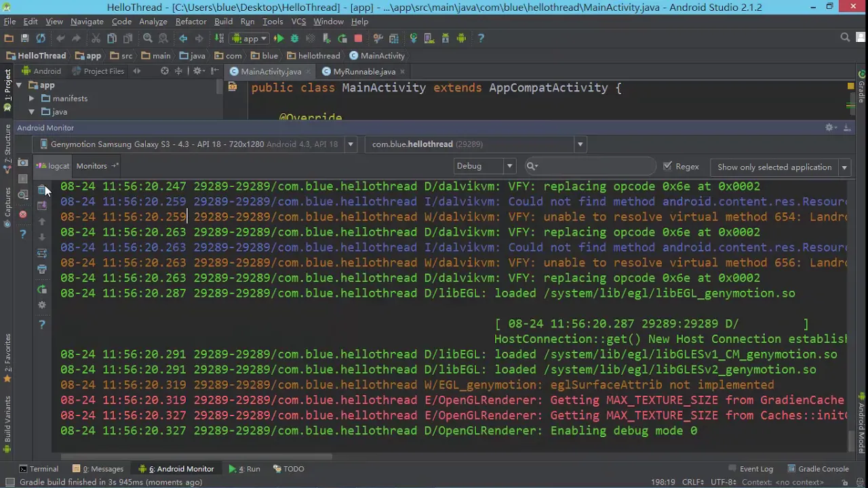Image resolution: width=868 pixels, height=488 pixels.
Task: Click 'Gradle build finished' status text
Action: pyautogui.click(x=111, y=483)
